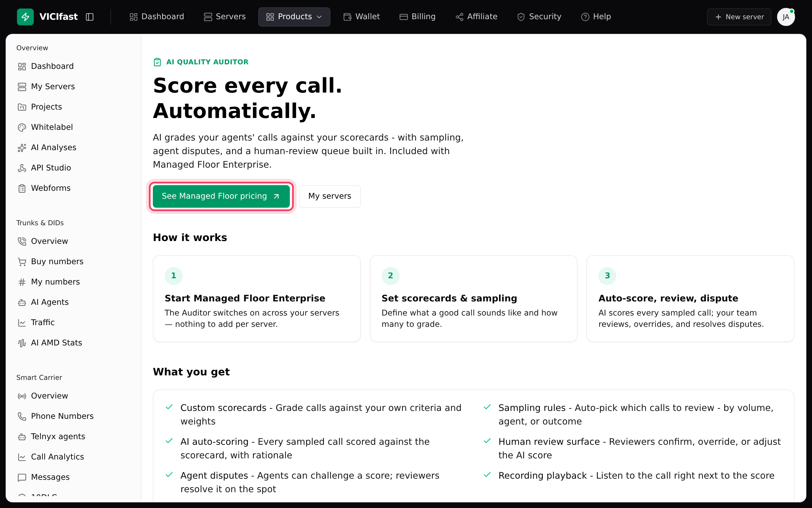Click the sidebar Dashboard grid icon
The height and width of the screenshot is (508, 812).
point(22,67)
